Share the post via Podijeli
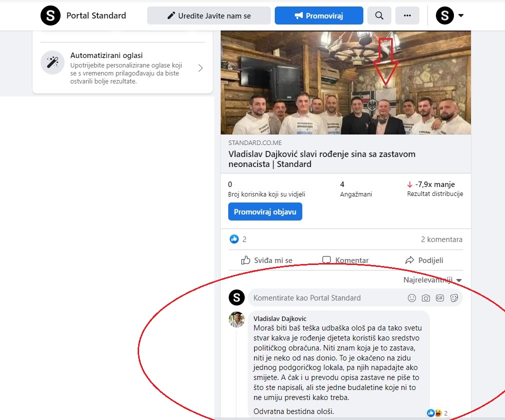505x420 pixels. click(x=424, y=260)
